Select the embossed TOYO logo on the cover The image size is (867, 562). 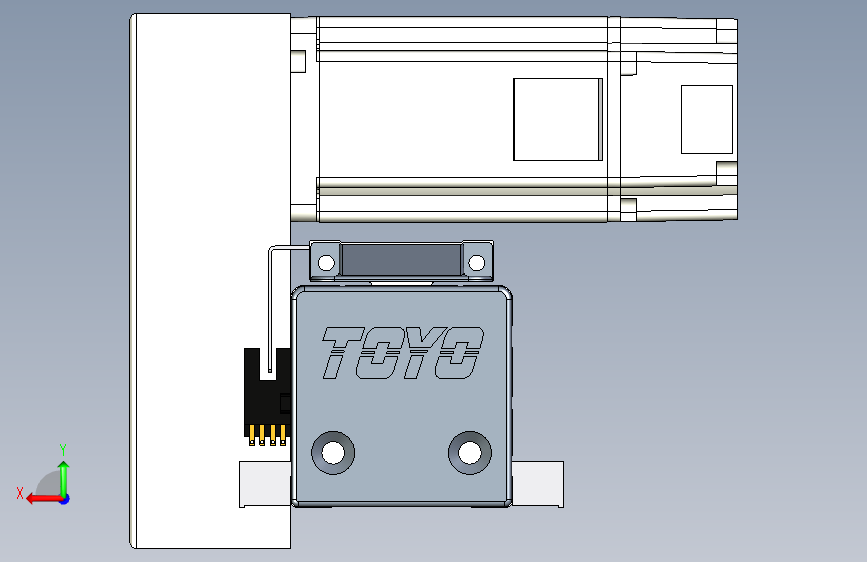(x=403, y=352)
